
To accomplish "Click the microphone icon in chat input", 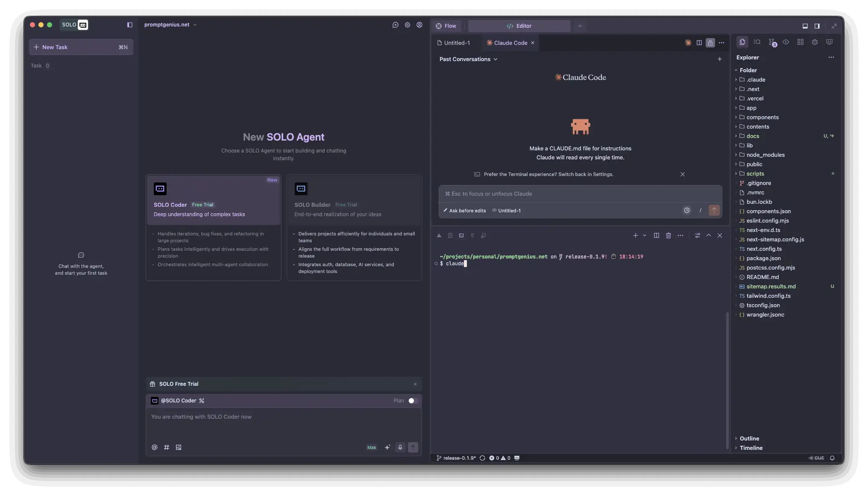I will point(400,447).
